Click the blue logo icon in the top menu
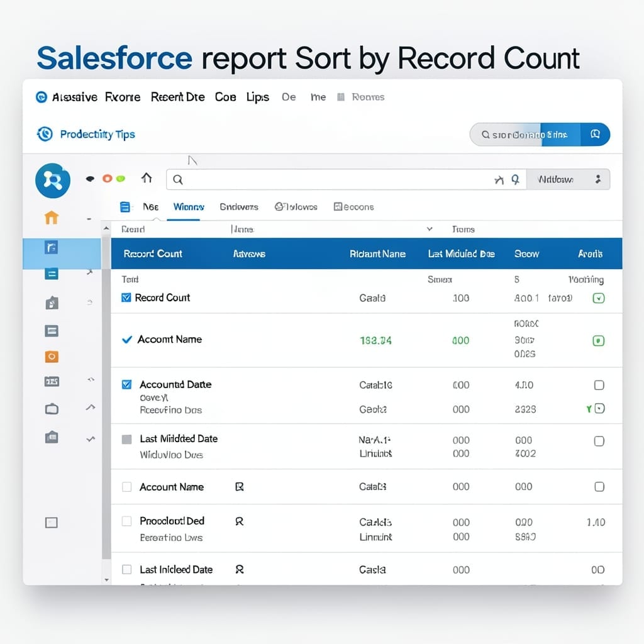 click(42, 97)
